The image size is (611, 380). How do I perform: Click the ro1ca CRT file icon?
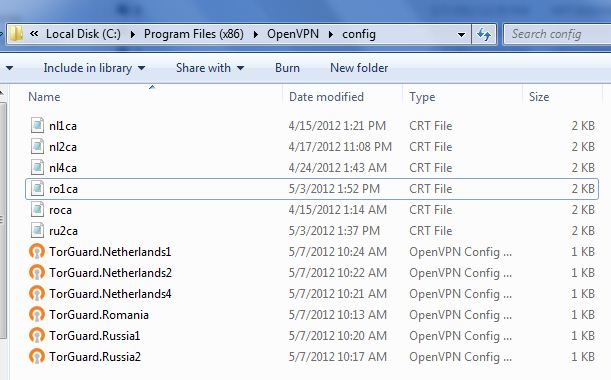click(37, 189)
